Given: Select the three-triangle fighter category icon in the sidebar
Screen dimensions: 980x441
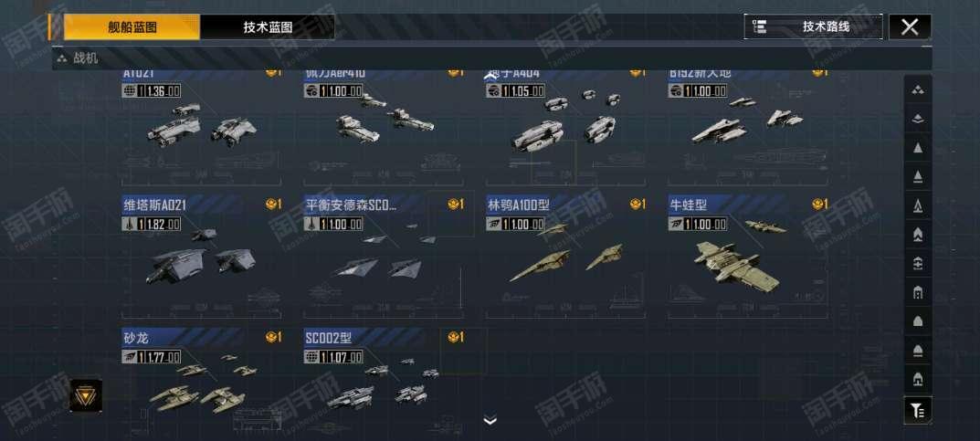Looking at the screenshot, I should coord(918,90).
